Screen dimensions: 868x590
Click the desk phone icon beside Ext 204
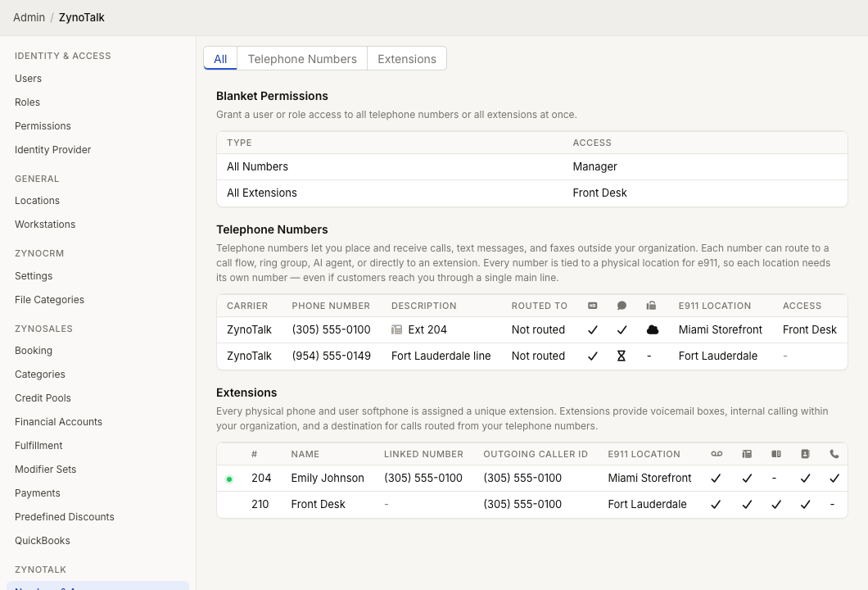point(396,329)
